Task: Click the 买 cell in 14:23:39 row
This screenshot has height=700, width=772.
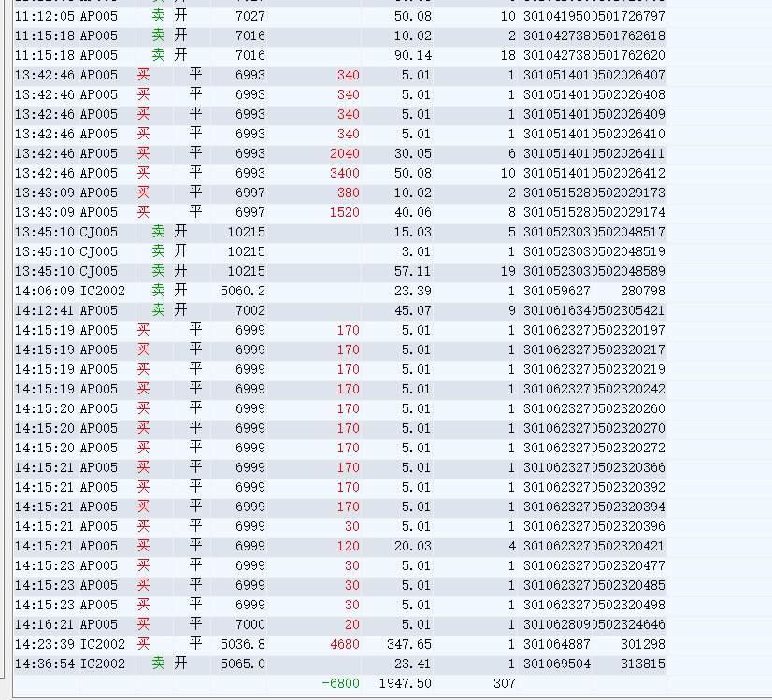Action: click(143, 643)
